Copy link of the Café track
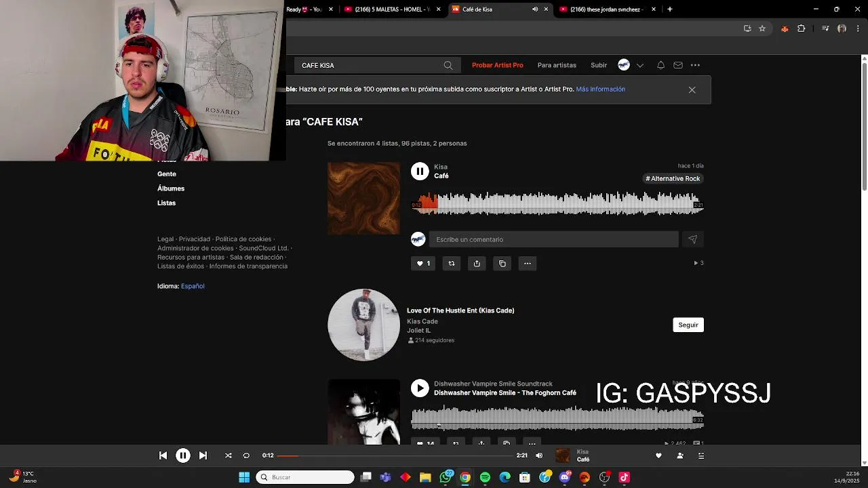The height and width of the screenshot is (488, 868). (502, 264)
